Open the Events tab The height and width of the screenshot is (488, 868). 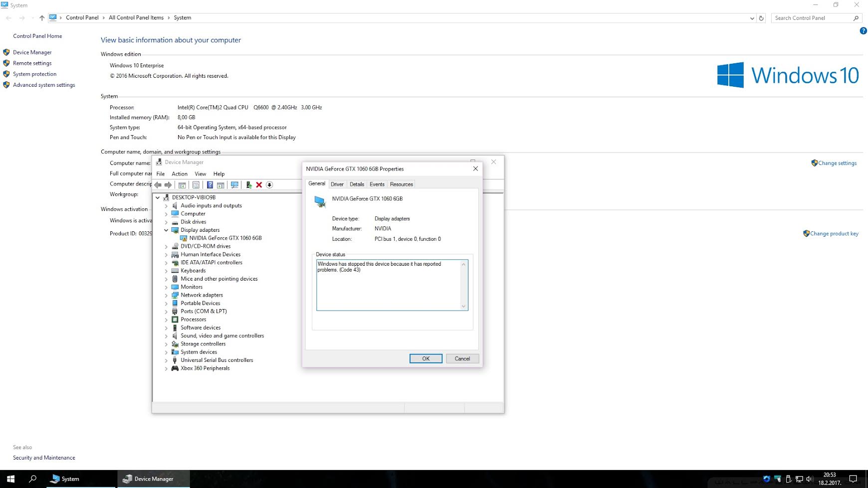pyautogui.click(x=377, y=184)
